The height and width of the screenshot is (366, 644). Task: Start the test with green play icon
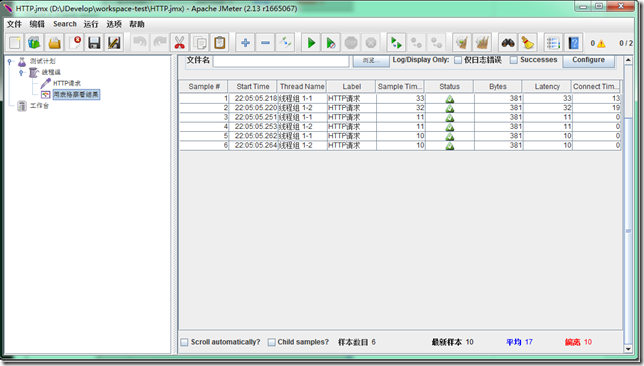pyautogui.click(x=311, y=43)
